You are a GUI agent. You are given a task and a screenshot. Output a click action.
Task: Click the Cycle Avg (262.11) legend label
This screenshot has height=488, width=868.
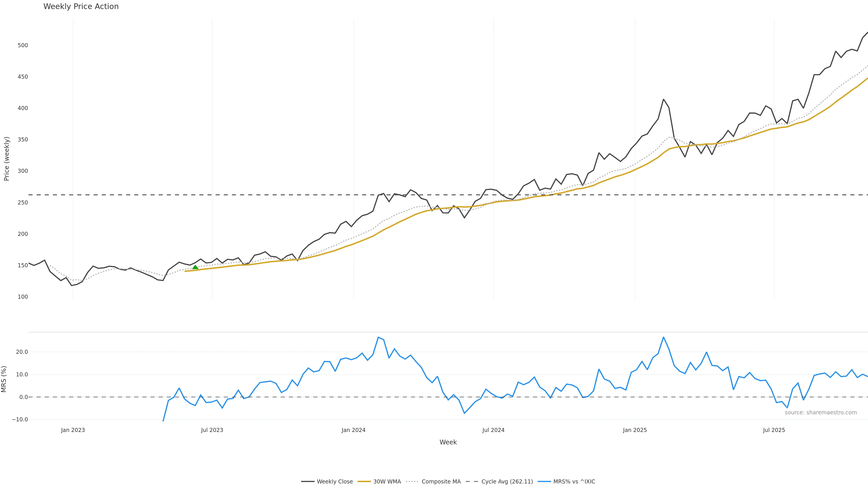click(x=507, y=482)
